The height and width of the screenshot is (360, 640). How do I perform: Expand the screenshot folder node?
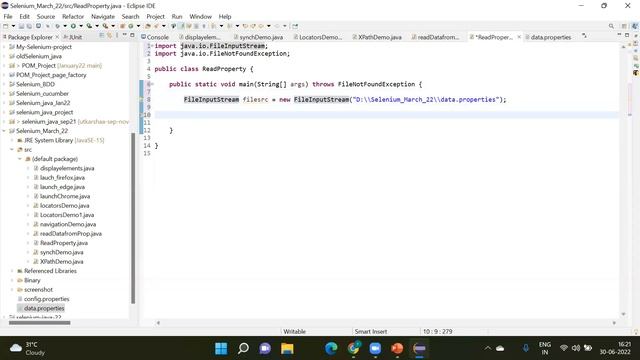point(12,290)
